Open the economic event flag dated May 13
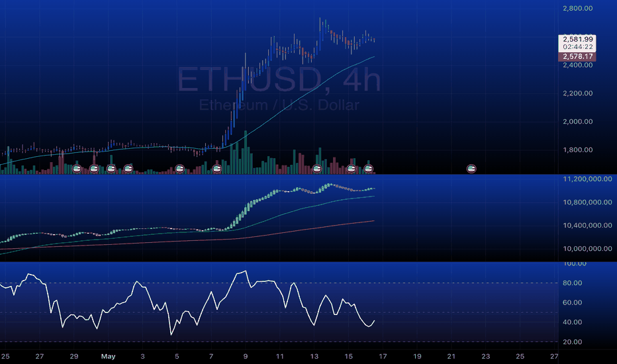This screenshot has height=364, width=617. coord(317,169)
